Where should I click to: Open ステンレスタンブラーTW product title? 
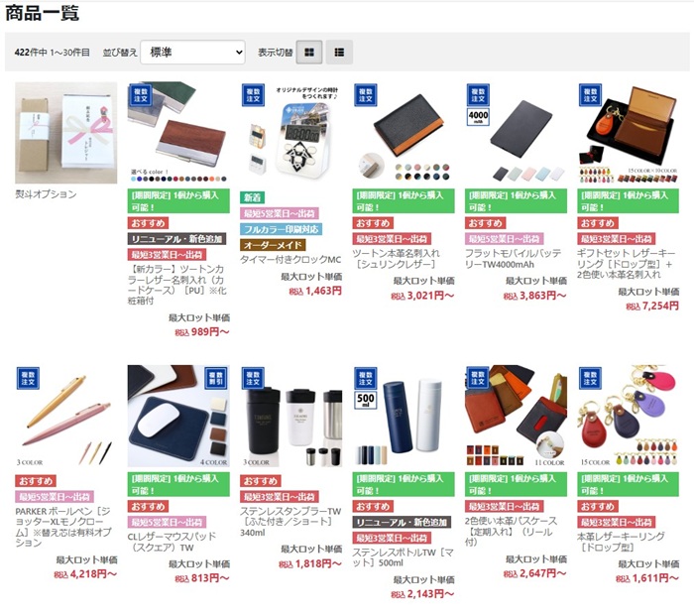tap(290, 522)
